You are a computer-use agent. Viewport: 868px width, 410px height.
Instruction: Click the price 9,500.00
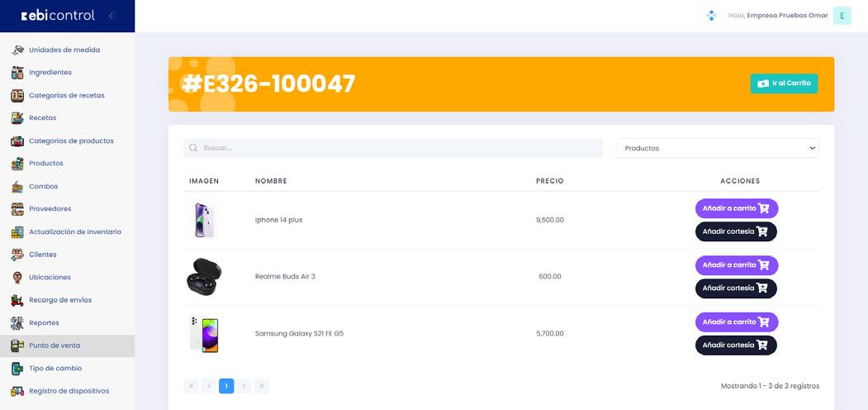550,220
